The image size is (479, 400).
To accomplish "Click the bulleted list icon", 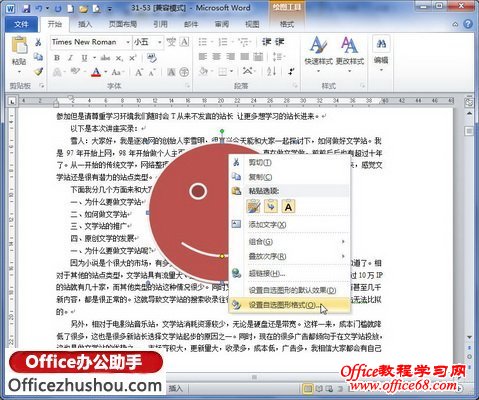I will point(202,42).
